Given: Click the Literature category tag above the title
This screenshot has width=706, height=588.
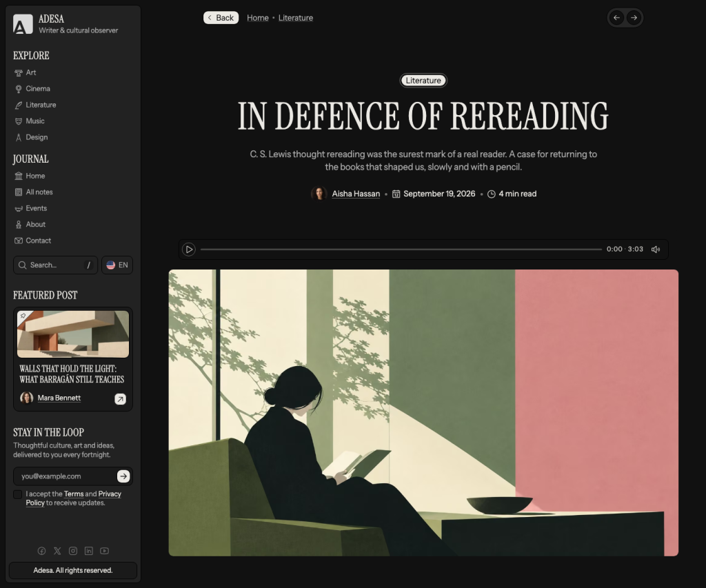Looking at the screenshot, I should click(x=423, y=81).
